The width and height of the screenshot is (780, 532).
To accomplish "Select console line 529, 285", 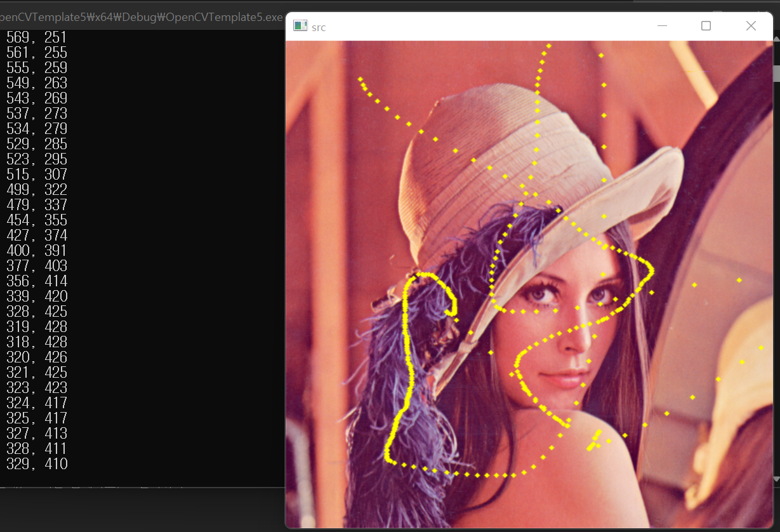I will coord(36,144).
